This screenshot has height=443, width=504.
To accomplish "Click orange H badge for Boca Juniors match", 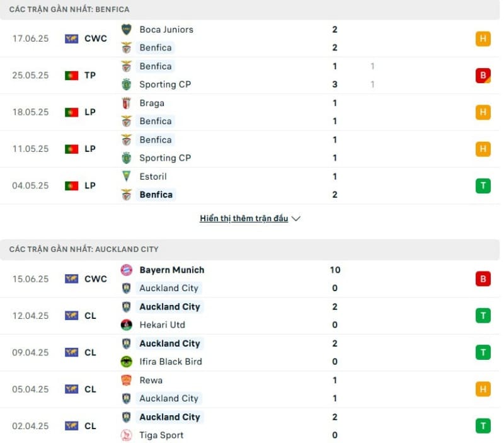I will click(x=483, y=38).
